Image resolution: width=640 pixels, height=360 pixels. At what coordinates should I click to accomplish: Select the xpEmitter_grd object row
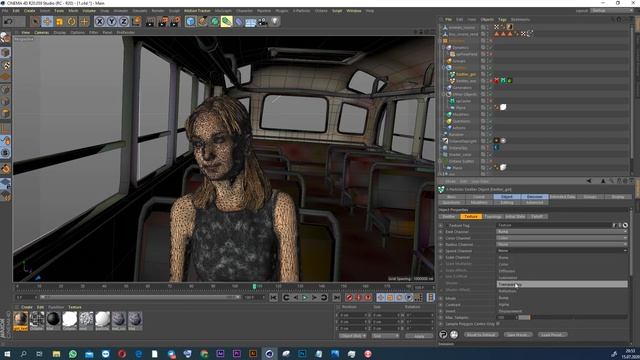pyautogui.click(x=466, y=74)
